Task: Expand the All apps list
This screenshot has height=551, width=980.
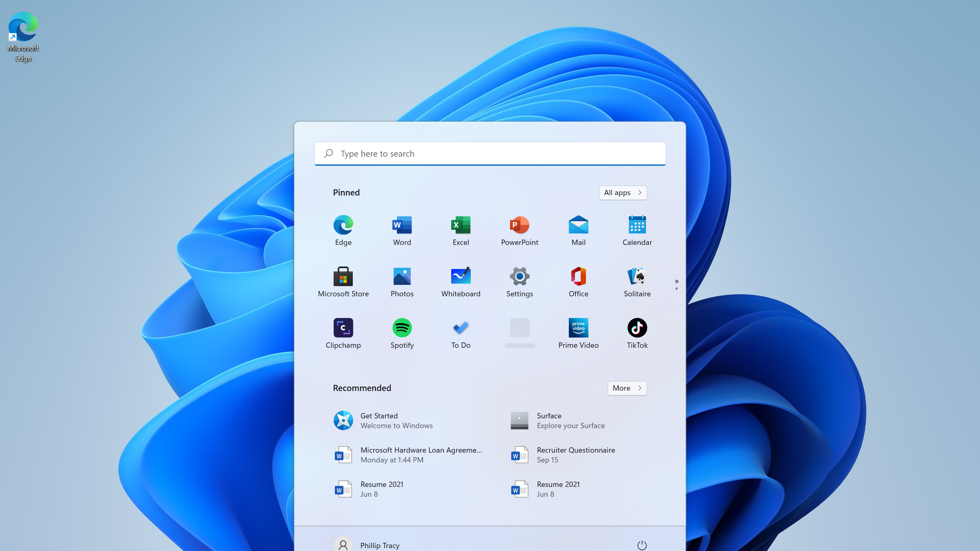Action: click(x=622, y=193)
